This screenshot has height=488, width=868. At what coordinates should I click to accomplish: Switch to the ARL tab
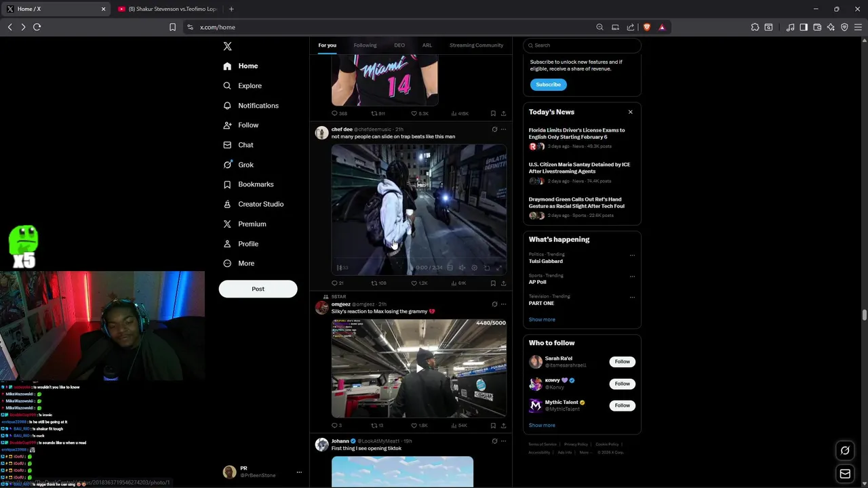[427, 45]
